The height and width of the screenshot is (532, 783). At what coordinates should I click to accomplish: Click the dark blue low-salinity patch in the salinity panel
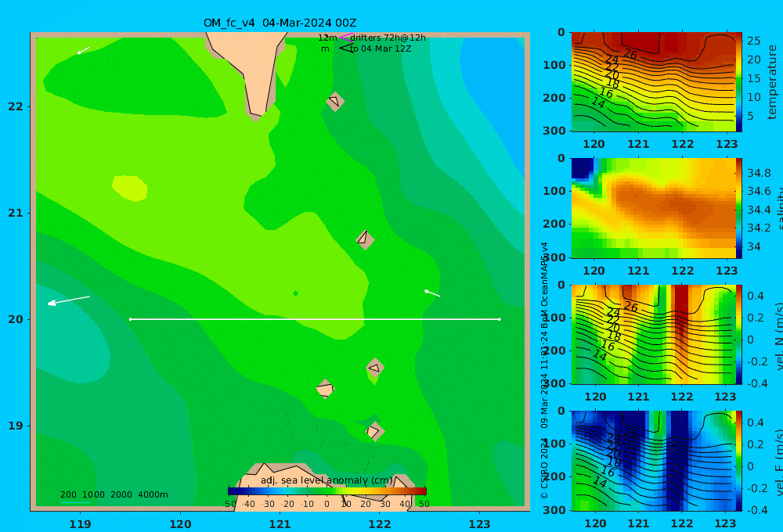[583, 168]
